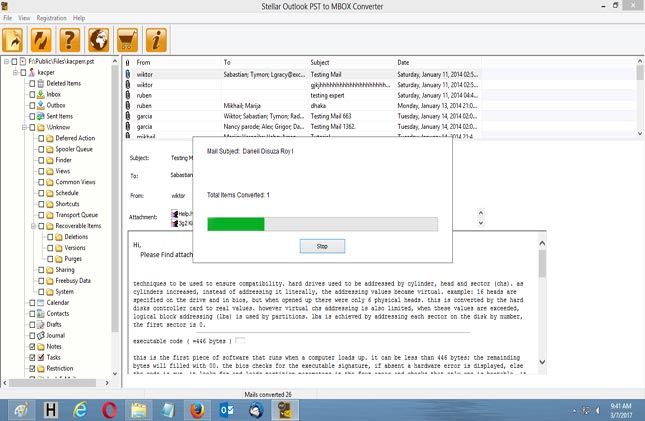The height and width of the screenshot is (421, 645).
Task: Select the Calendar folder icon
Action: coord(41,302)
